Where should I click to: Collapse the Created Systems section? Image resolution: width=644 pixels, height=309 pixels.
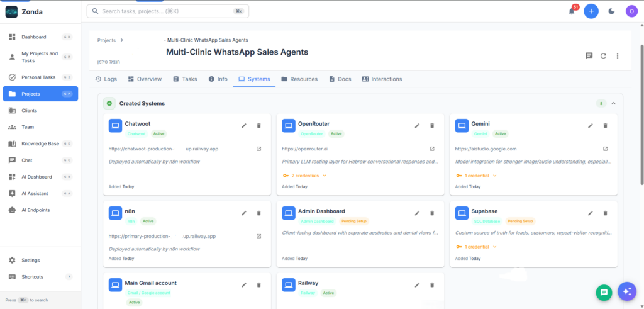[614, 104]
